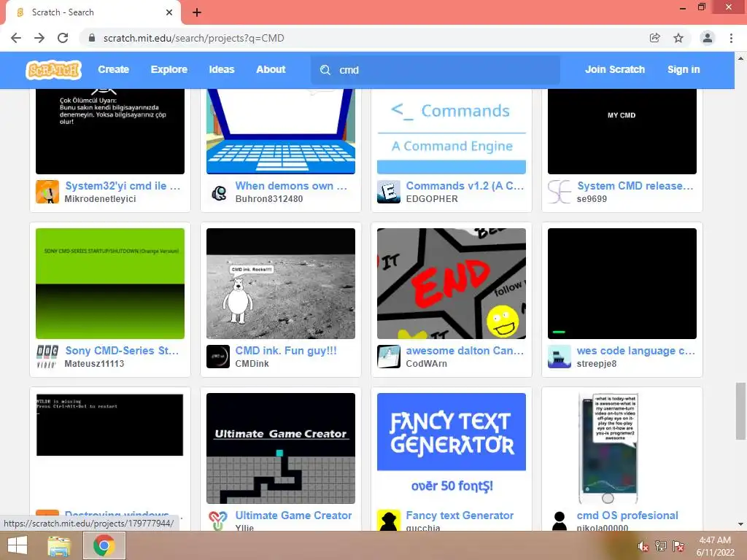Open a new browser tab

click(197, 12)
